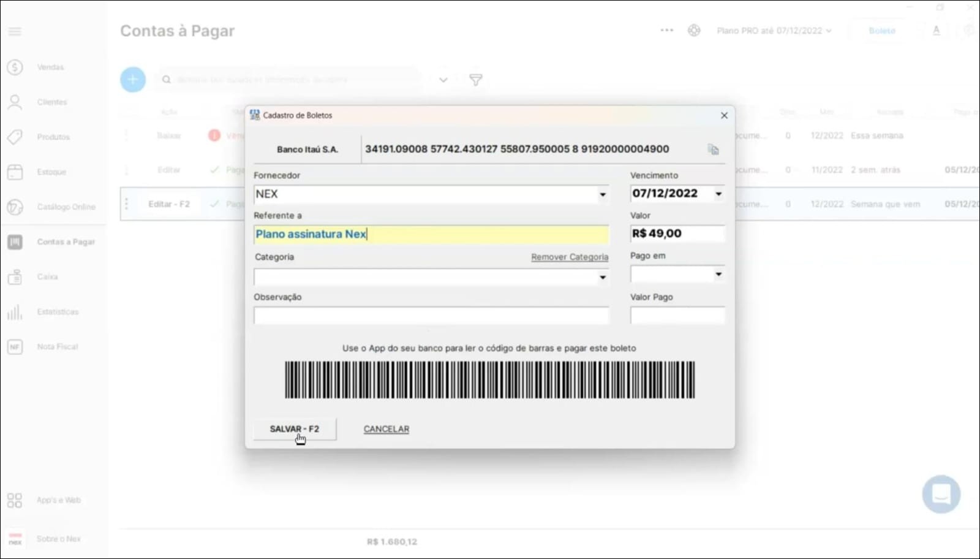Click the A text icon in header

pyautogui.click(x=936, y=31)
